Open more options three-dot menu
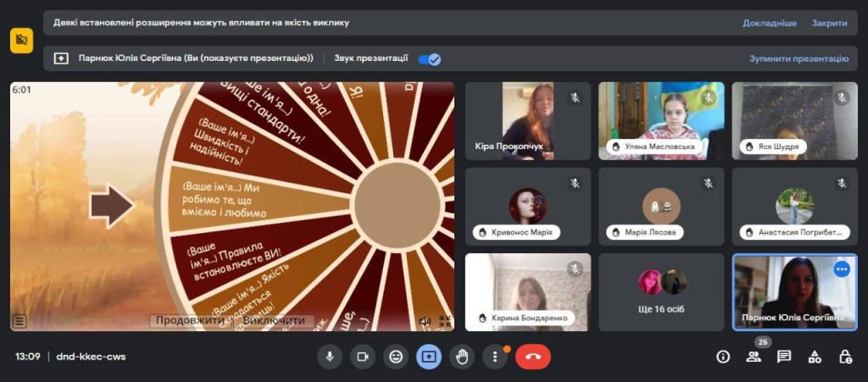868x382 pixels. [x=494, y=357]
